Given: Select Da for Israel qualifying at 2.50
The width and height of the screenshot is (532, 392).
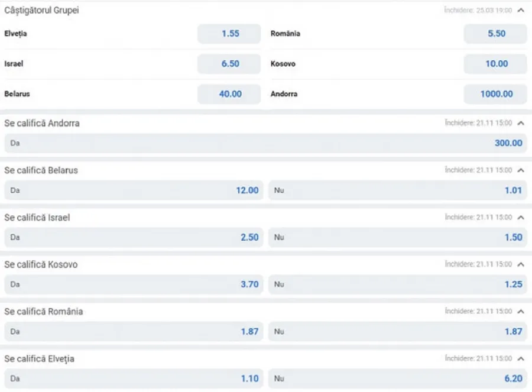Looking at the screenshot, I should 134,237.
